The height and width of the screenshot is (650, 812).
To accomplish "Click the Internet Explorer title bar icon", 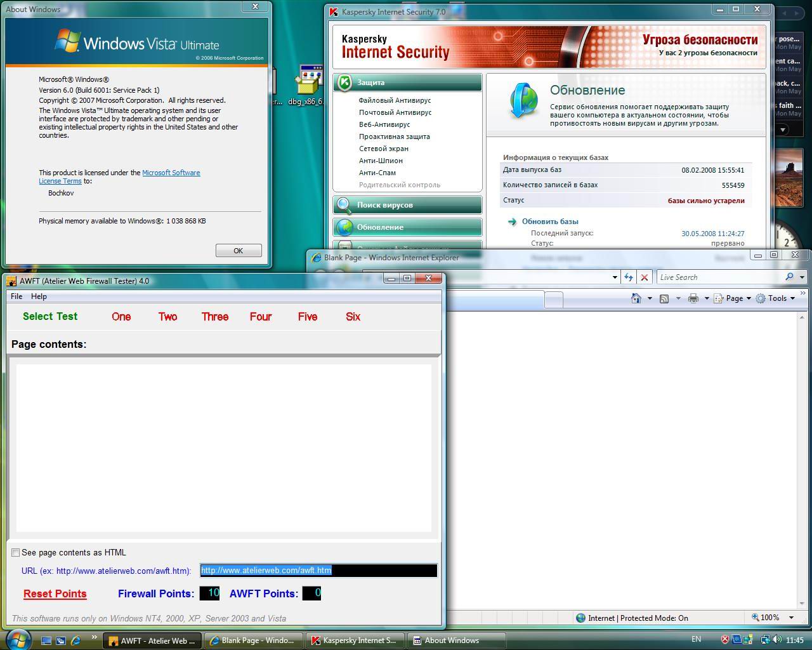I will [x=316, y=258].
